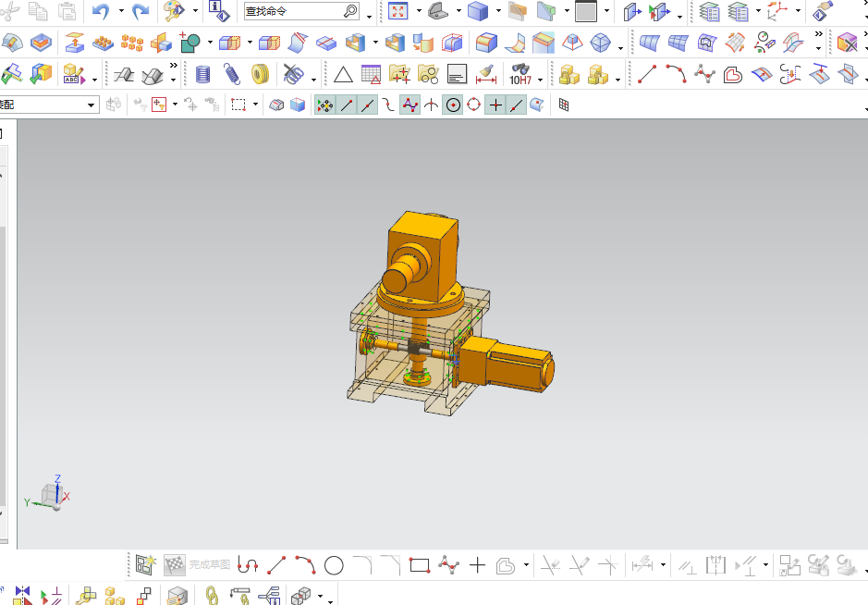868x605 pixels.
Task: Click the rectangle selection mode icon
Action: coord(238,105)
